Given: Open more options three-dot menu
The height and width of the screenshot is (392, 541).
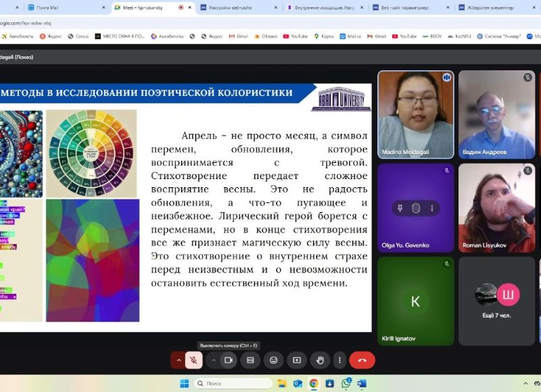Looking at the screenshot, I should click(339, 360).
